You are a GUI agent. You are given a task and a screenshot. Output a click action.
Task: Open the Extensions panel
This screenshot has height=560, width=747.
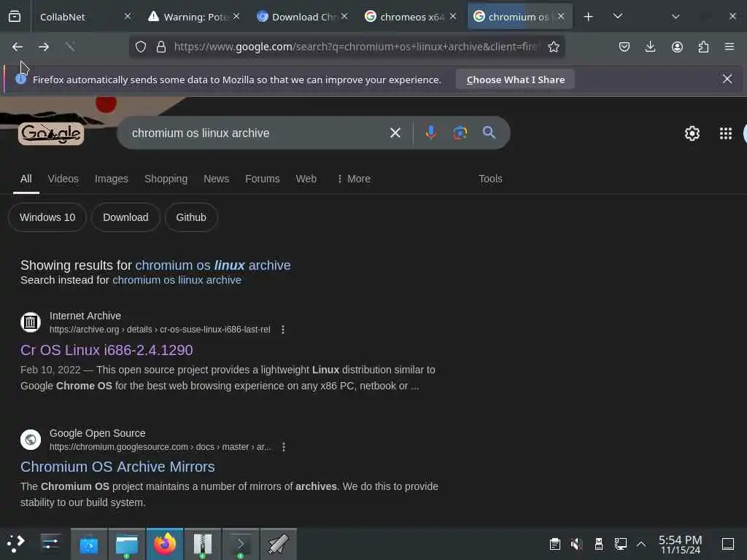point(703,47)
